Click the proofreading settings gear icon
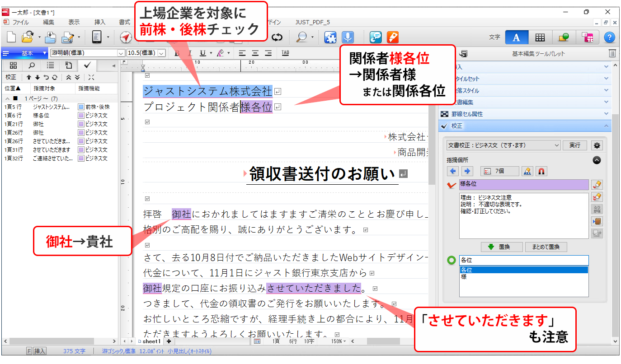Screen dimensions: 621x364 (x=597, y=145)
